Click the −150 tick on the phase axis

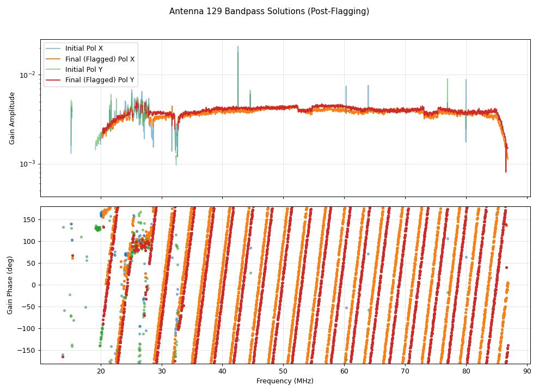pos(28,350)
